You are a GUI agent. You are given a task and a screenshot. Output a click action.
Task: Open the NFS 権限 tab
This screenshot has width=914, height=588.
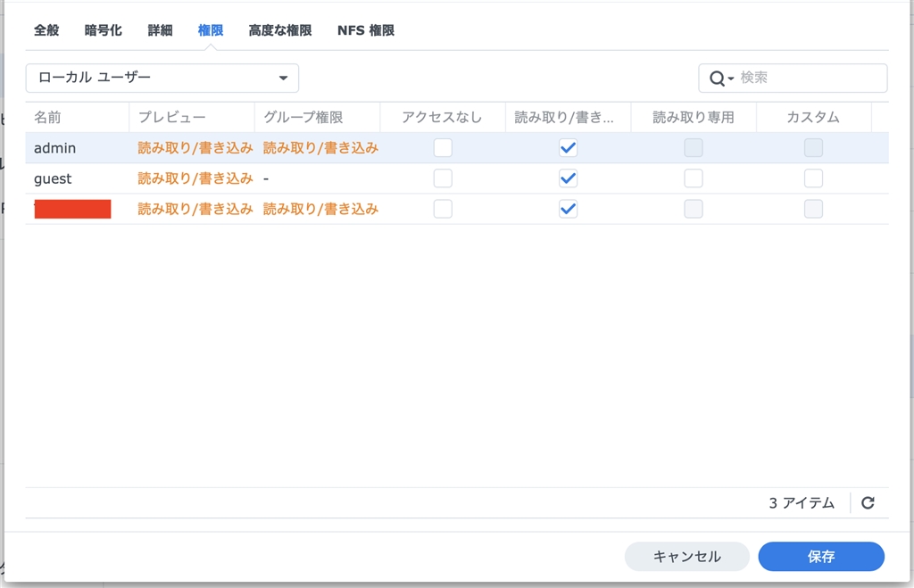pos(366,30)
